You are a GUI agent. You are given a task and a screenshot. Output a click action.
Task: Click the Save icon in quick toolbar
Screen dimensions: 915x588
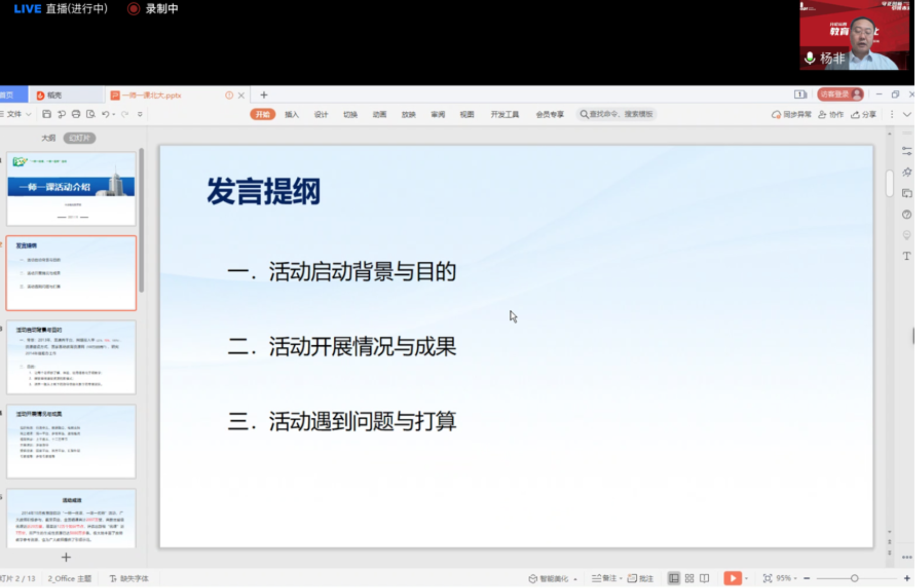pos(47,114)
